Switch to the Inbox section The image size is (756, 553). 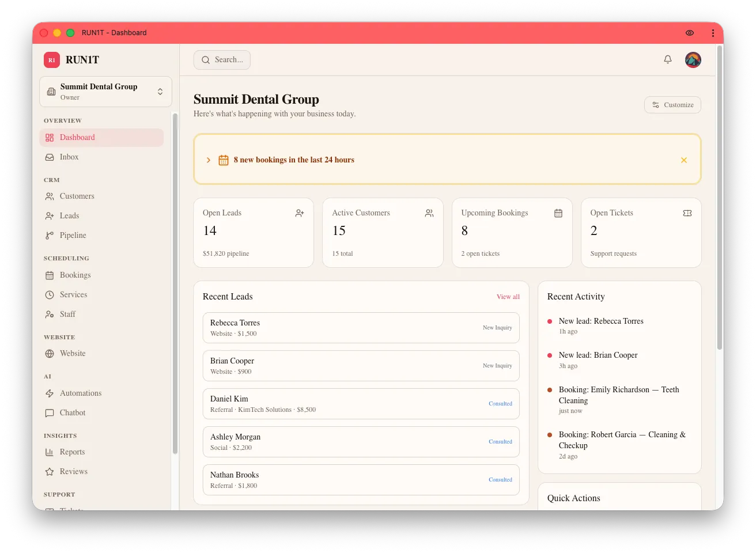point(69,157)
